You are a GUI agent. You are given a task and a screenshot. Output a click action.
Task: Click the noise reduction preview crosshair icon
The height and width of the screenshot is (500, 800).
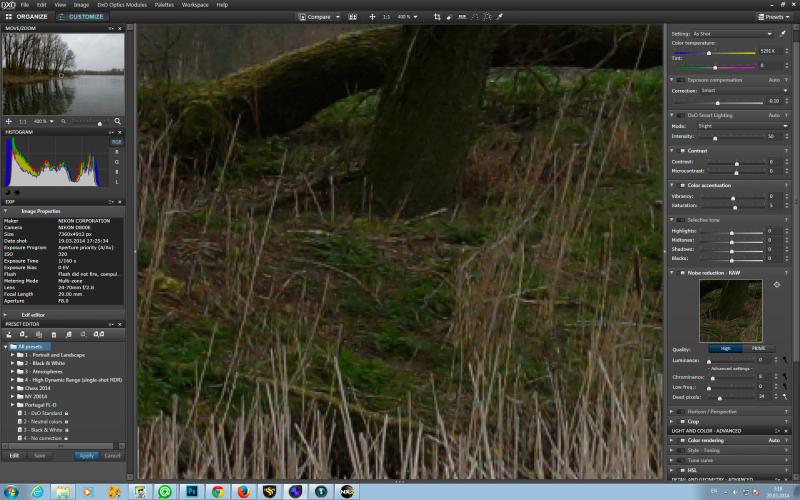777,285
